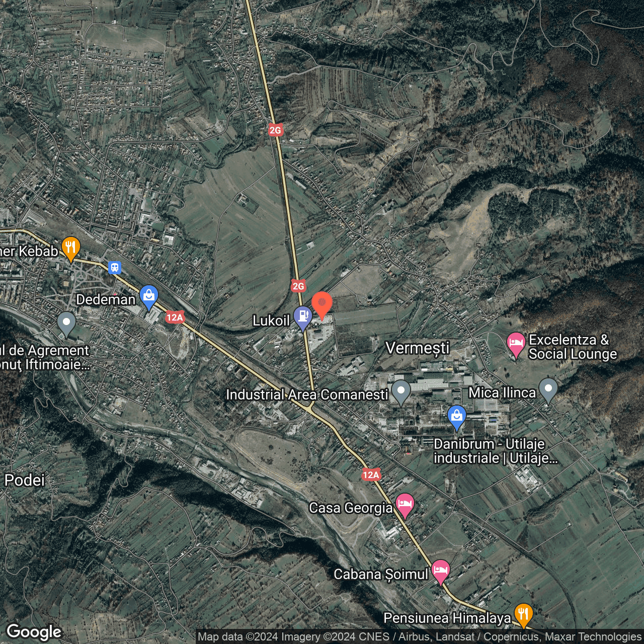
Task: Select the Cabana Șoimul hotel icon
Action: coord(441,571)
